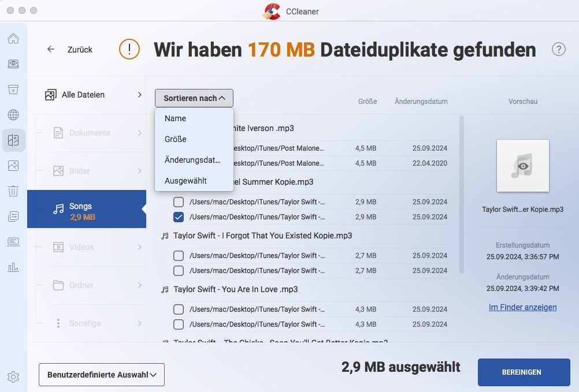Click the Songs music note icon
This screenshot has height=392, width=579.
click(58, 210)
